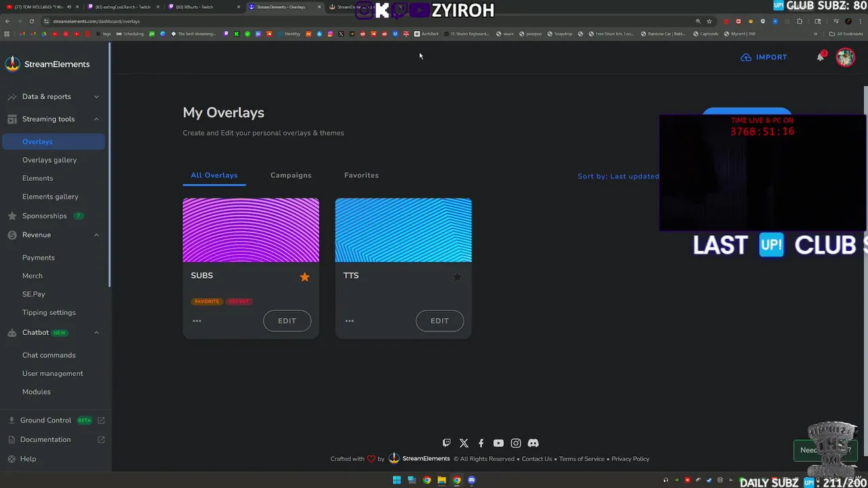Screen dimensions: 868x488
Task: Edit the TTS overlay
Action: point(439,321)
